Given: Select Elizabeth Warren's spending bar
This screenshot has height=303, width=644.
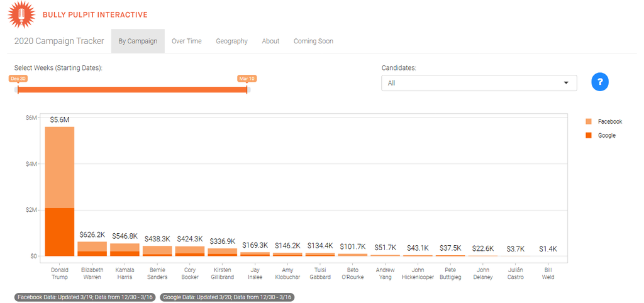Looking at the screenshot, I should click(x=92, y=249).
